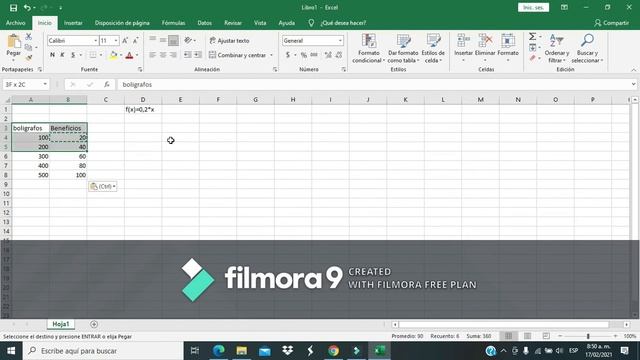Open the General number format dropdown

pyautogui.click(x=340, y=40)
